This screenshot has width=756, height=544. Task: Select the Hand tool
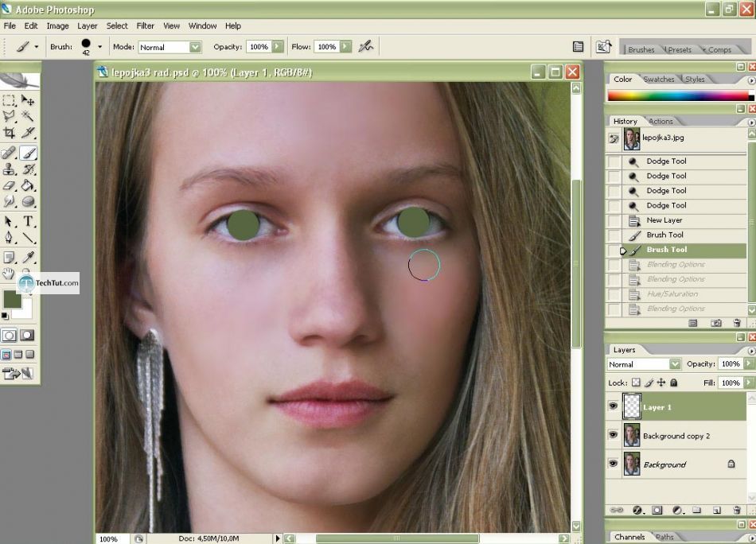pyautogui.click(x=8, y=274)
